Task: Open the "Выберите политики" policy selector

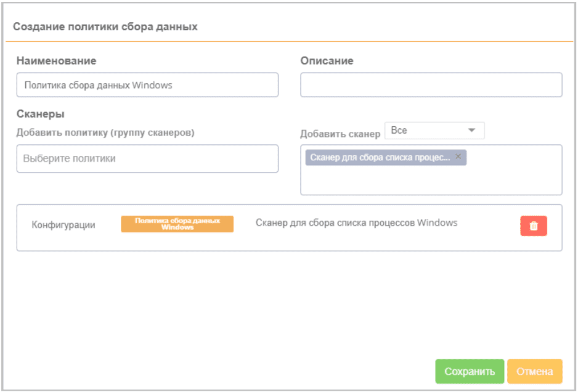Action: (147, 158)
